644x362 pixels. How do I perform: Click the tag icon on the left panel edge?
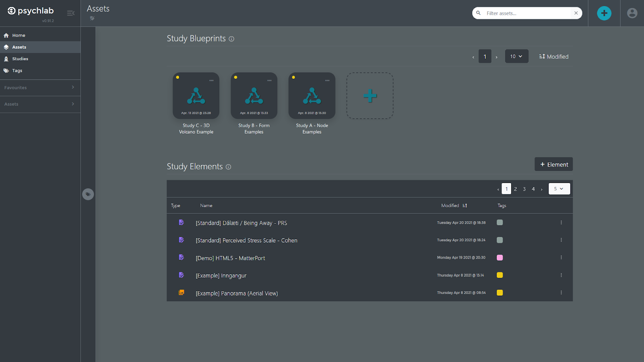point(88,194)
